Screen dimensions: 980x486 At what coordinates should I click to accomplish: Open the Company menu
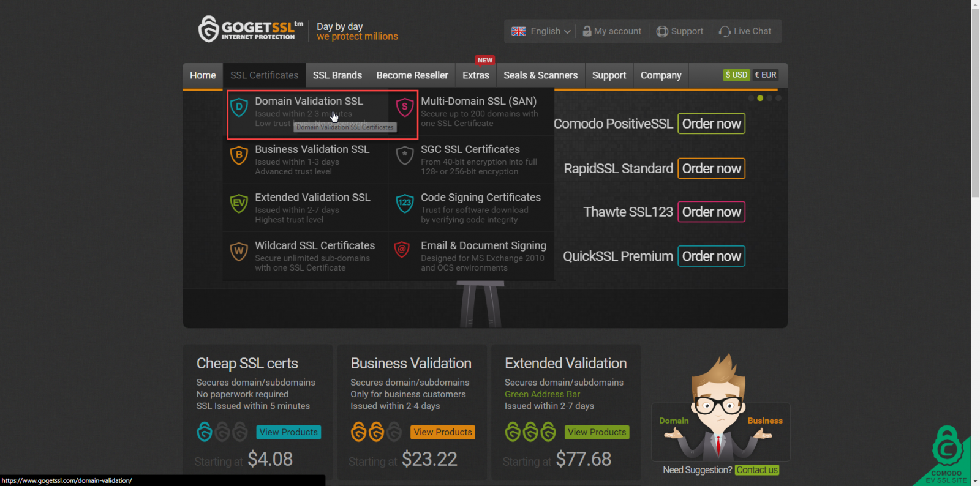coord(661,75)
